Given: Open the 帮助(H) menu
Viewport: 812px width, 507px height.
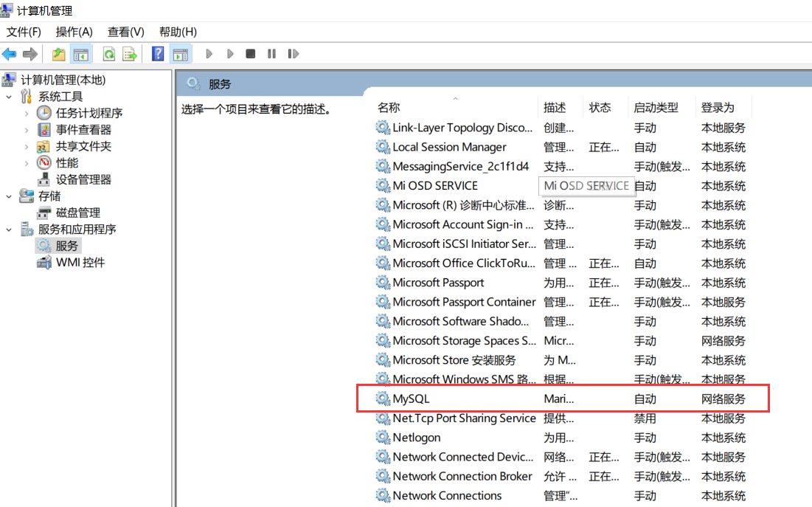Looking at the screenshot, I should point(178,32).
